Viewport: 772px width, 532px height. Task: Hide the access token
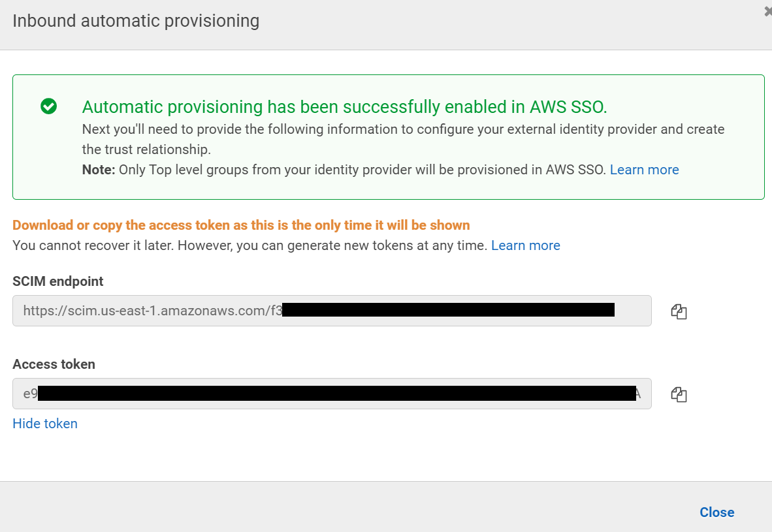click(45, 424)
